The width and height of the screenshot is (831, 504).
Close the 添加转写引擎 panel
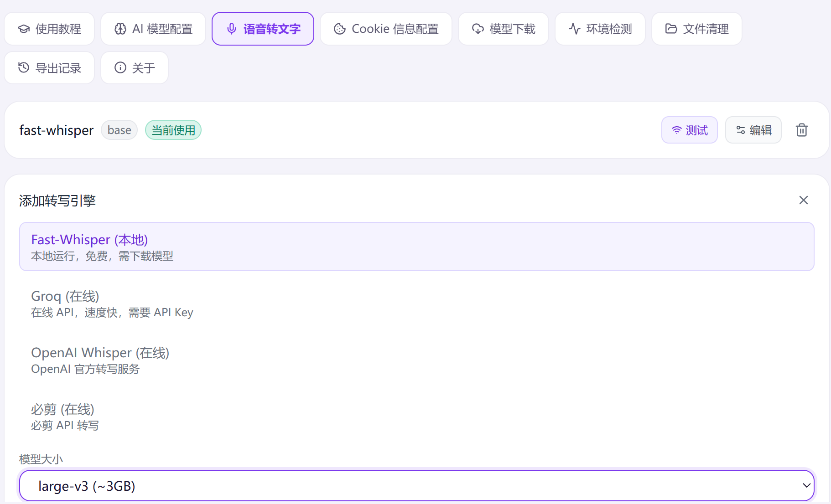(804, 200)
